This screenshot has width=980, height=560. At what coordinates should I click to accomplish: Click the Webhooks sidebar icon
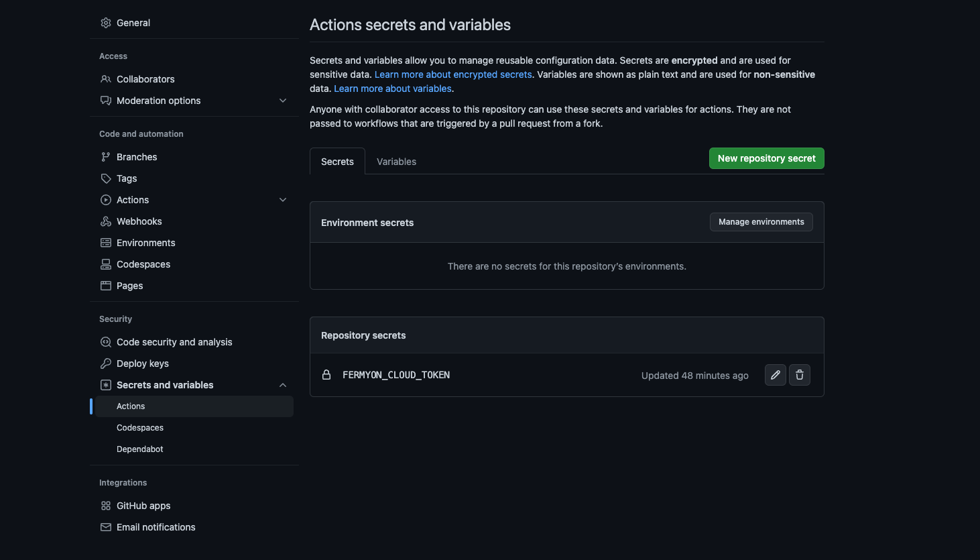click(x=105, y=221)
